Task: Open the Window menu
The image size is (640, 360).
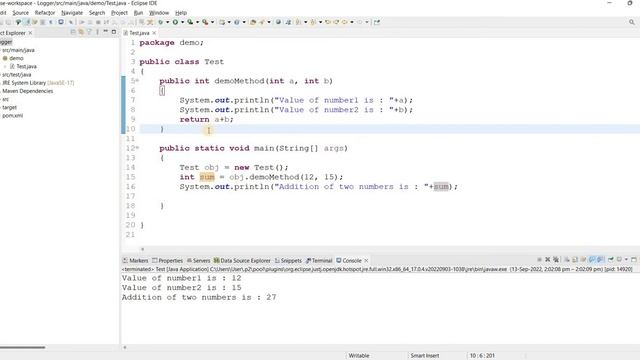Action: [159, 13]
